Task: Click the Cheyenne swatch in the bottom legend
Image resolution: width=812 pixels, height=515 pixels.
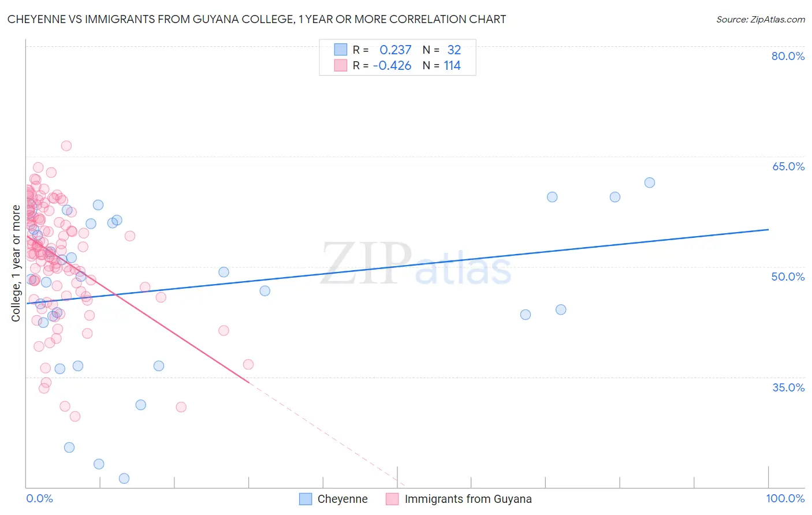Action: click(306, 499)
